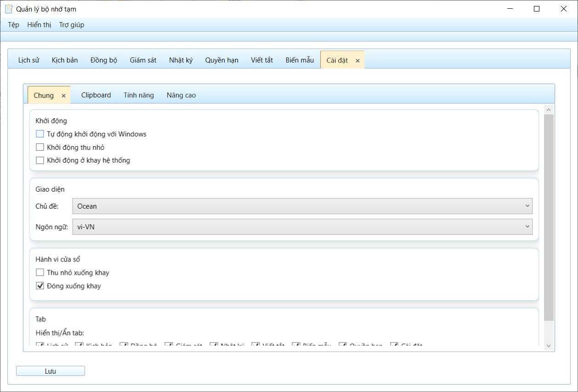This screenshot has width=578, height=392.
Task: Click scrollbar up arrow in settings panel
Action: (x=548, y=109)
